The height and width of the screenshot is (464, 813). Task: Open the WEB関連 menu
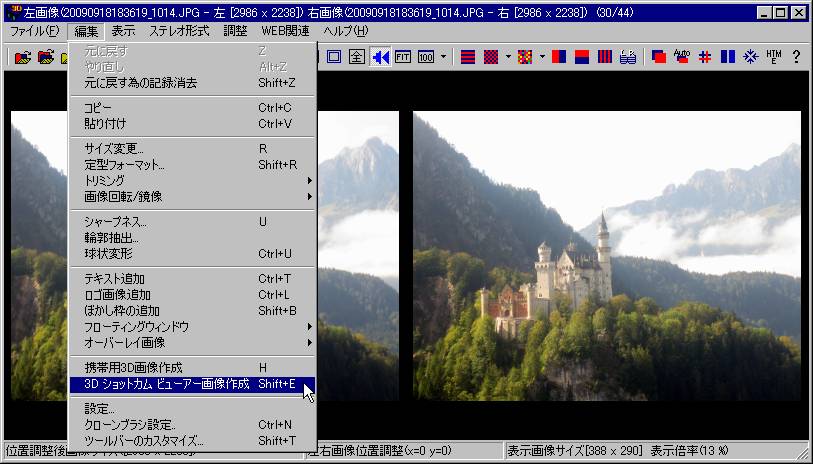[286, 31]
